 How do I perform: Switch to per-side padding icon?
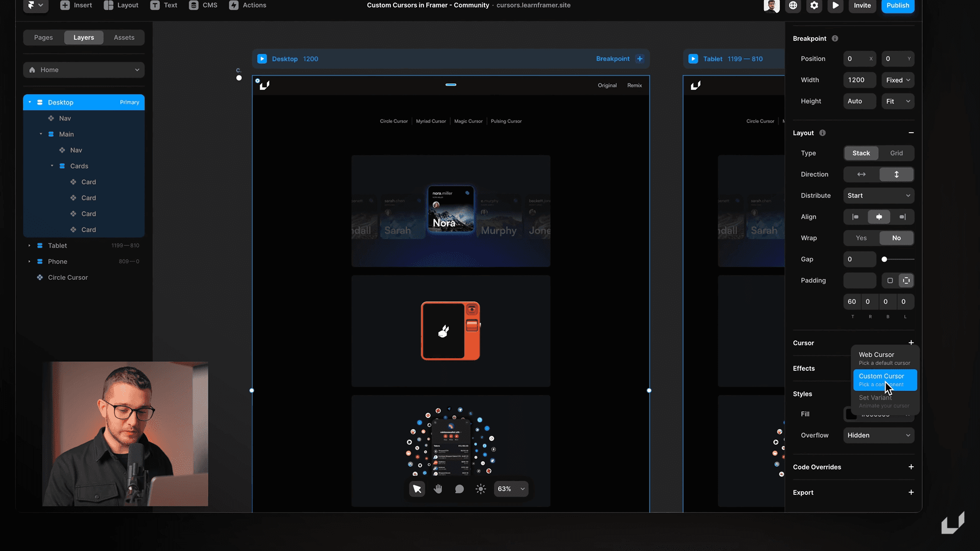(x=906, y=281)
